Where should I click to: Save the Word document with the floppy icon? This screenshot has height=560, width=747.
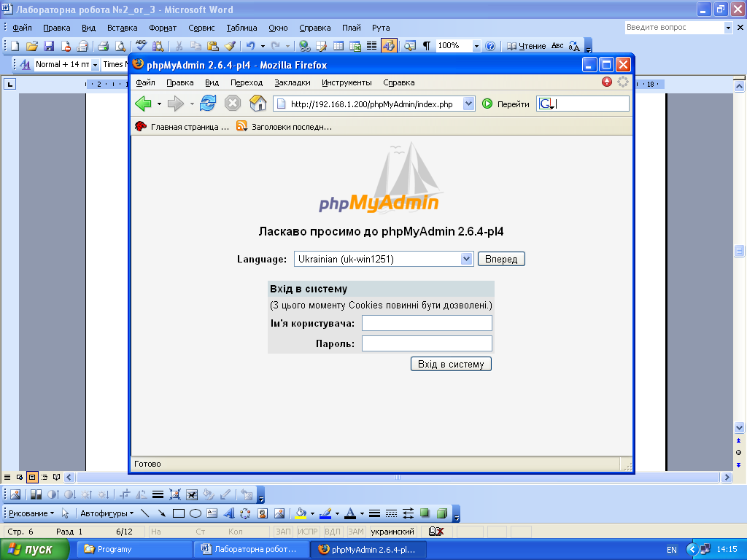pyautogui.click(x=49, y=46)
